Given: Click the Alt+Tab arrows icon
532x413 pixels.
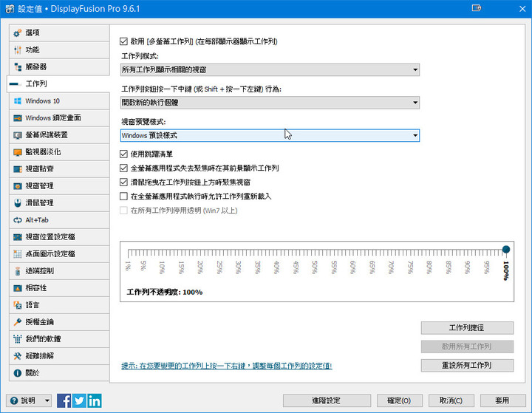Looking at the screenshot, I should (x=17, y=220).
